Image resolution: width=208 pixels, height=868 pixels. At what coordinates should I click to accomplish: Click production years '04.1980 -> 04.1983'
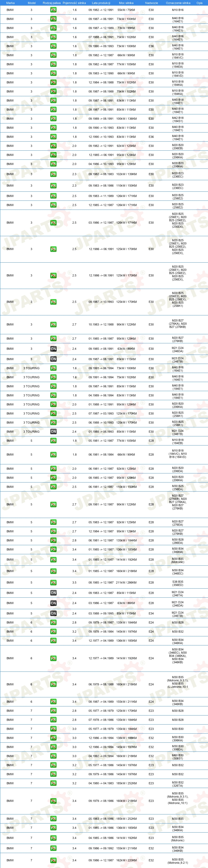101,783
